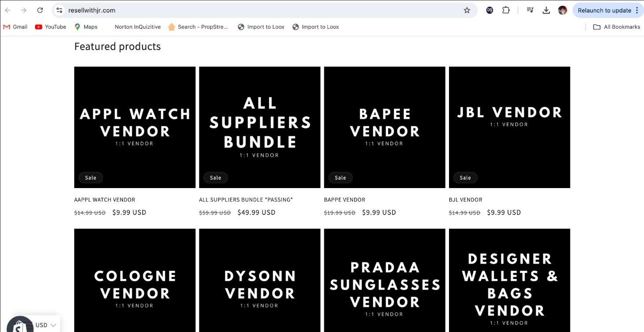This screenshot has width=644, height=332.
Task: Click the address bar URL resellwithjr.com
Action: tap(92, 10)
